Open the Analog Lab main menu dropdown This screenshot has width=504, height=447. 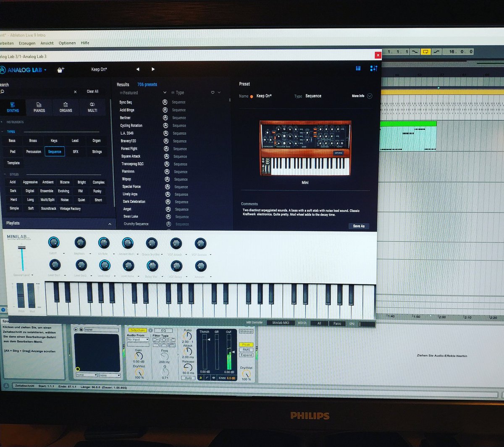click(45, 70)
